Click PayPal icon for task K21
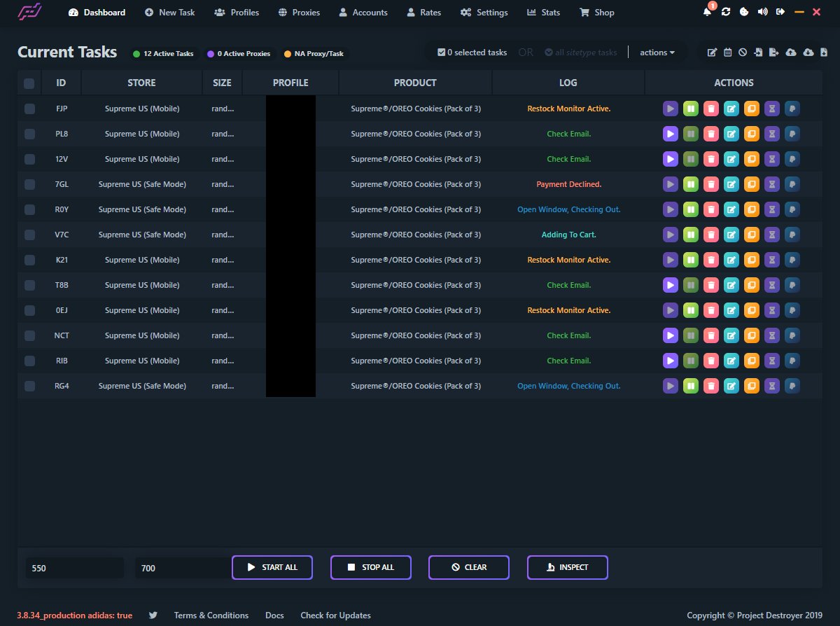This screenshot has height=626, width=840. pyautogui.click(x=792, y=260)
